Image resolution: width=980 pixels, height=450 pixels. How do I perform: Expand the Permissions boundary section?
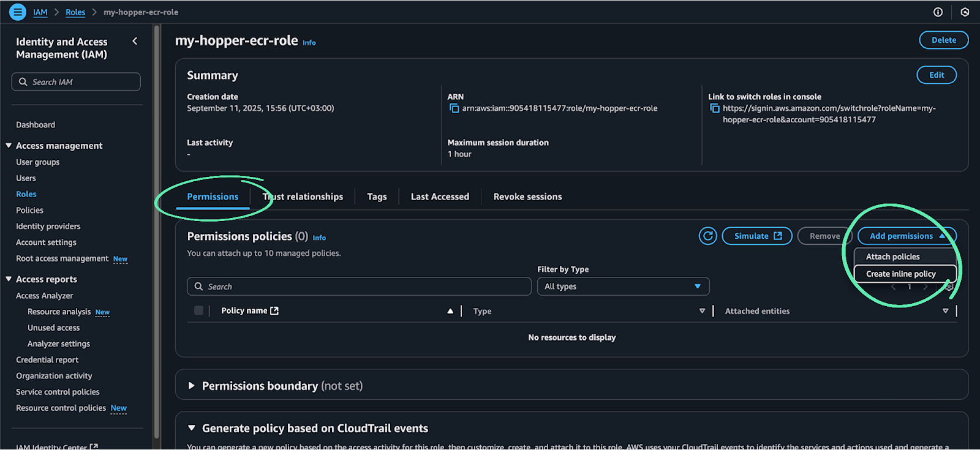pos(191,386)
